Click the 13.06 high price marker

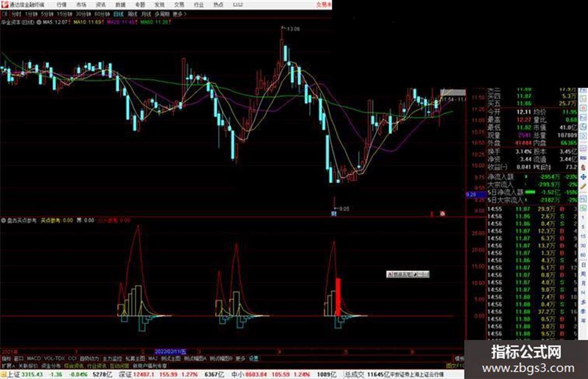293,29
